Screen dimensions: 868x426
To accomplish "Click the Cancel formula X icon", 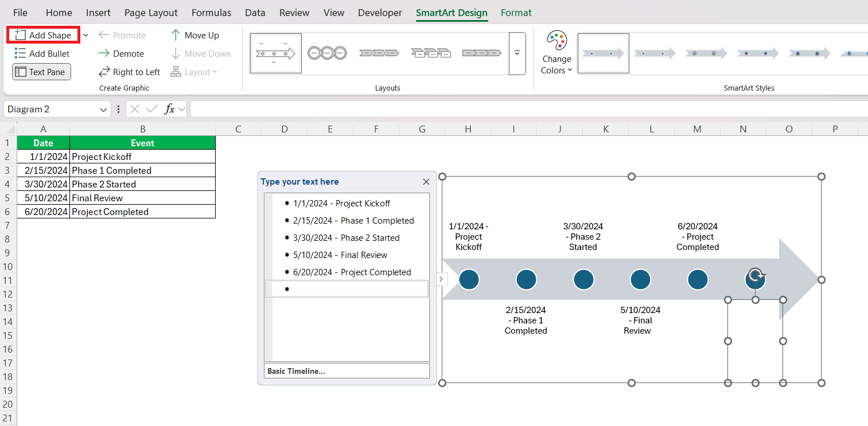I will click(x=135, y=109).
